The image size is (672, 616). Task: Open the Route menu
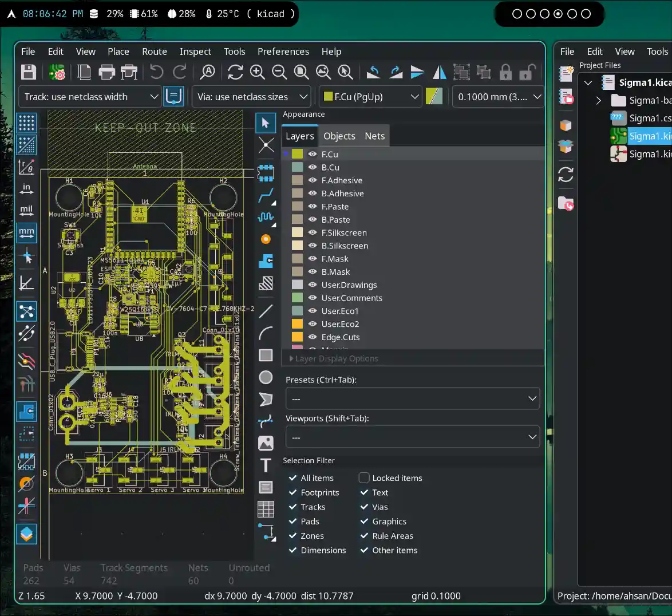pos(154,52)
